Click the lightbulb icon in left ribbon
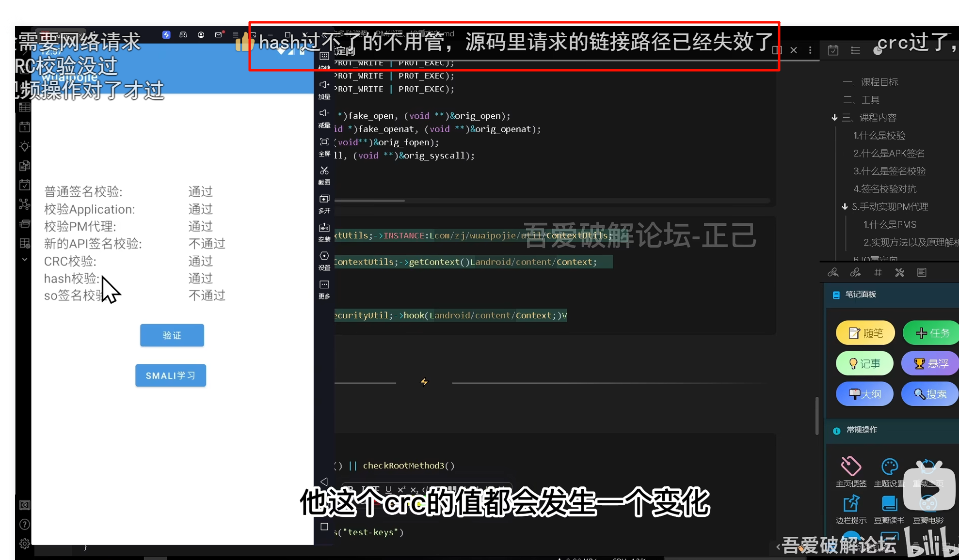The width and height of the screenshot is (959, 560). 24,146
